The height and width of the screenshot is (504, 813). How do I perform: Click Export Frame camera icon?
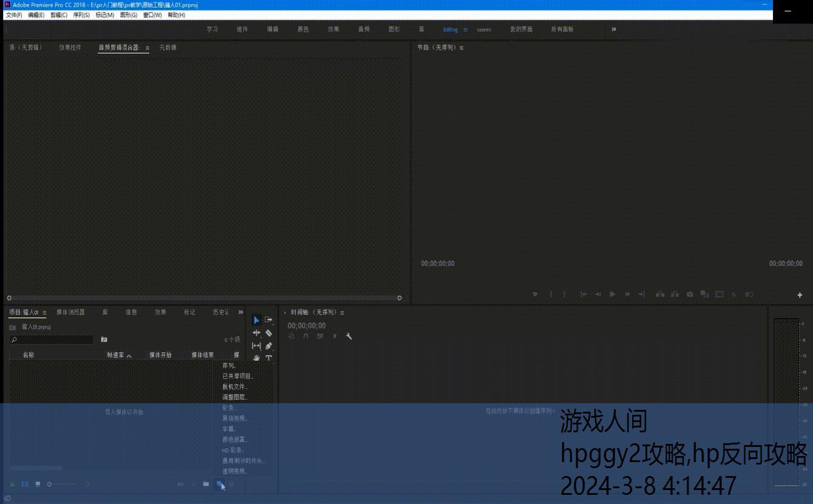(x=690, y=294)
